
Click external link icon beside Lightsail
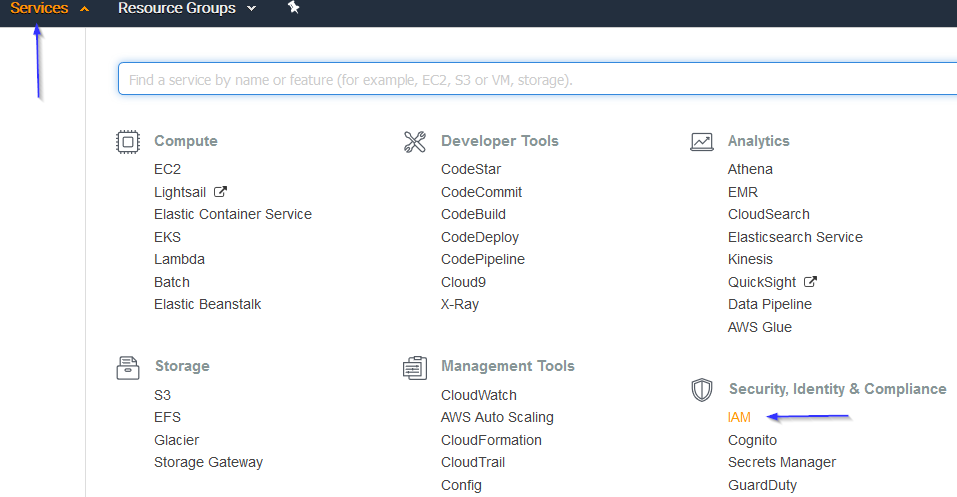tap(220, 192)
